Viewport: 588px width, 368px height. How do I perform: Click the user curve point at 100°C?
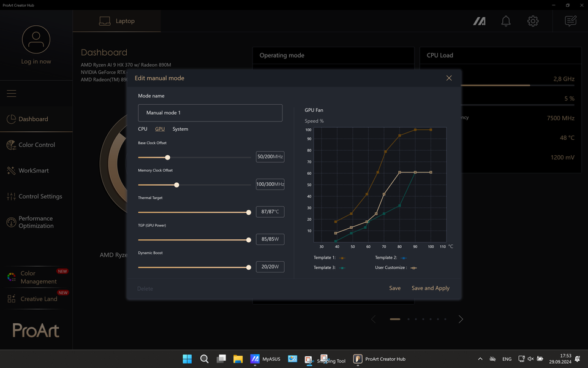pyautogui.click(x=431, y=172)
